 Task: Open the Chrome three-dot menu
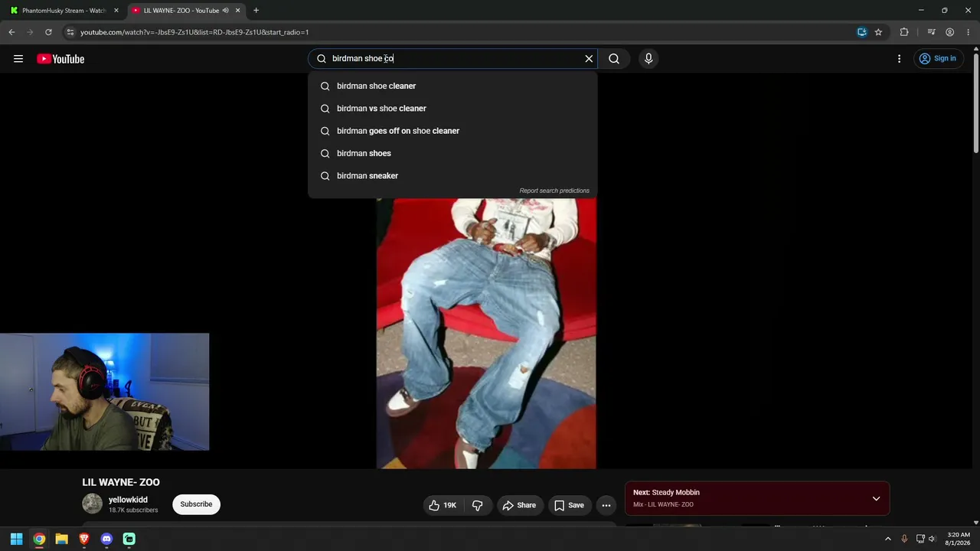969,32
